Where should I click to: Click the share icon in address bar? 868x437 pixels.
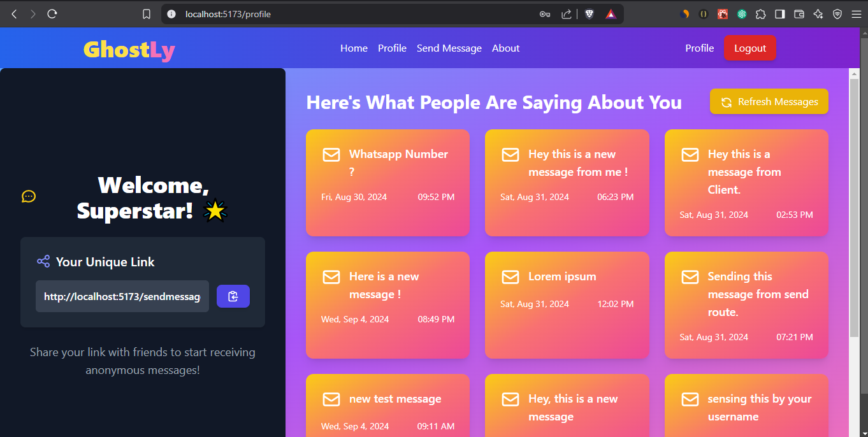[x=566, y=14]
